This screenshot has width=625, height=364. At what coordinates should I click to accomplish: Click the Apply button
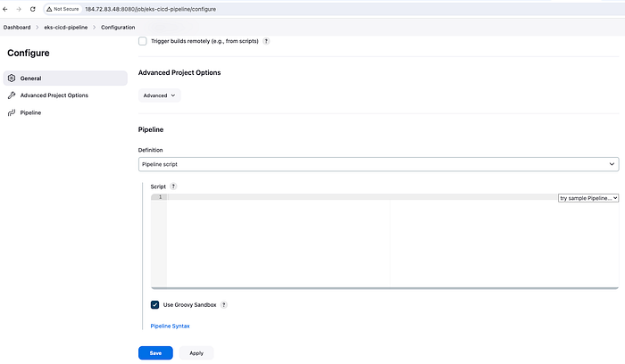(x=196, y=353)
